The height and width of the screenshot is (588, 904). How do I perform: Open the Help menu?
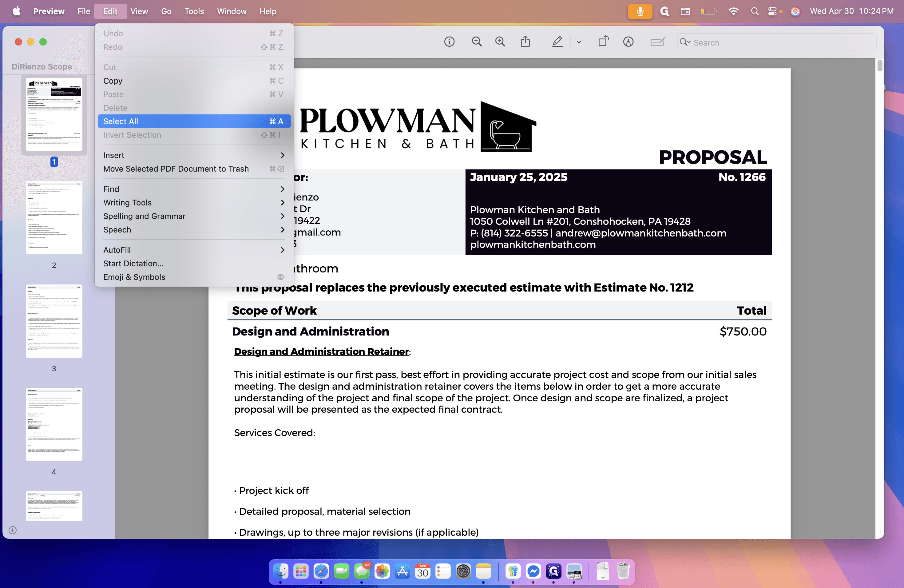[268, 11]
